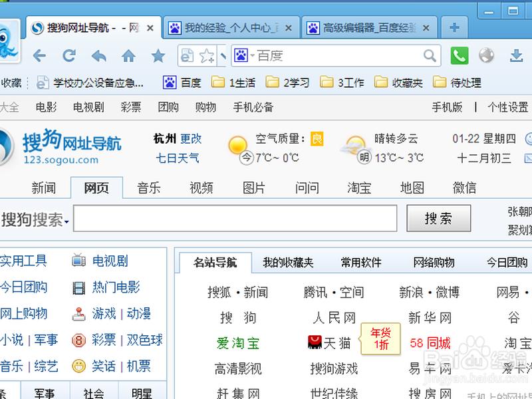
Task: Open 团购 in top menu
Action: (x=168, y=107)
